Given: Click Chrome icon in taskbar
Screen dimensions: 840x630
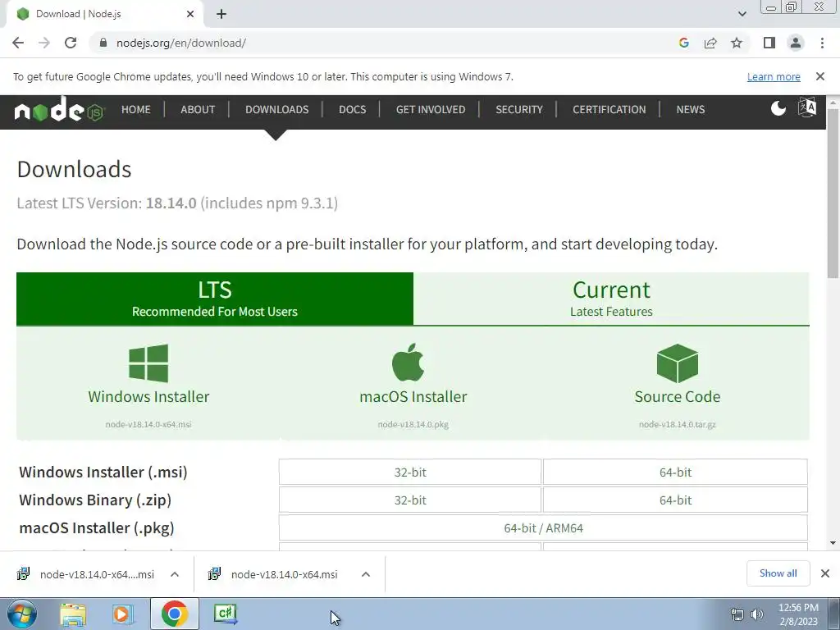Looking at the screenshot, I should point(174,614).
